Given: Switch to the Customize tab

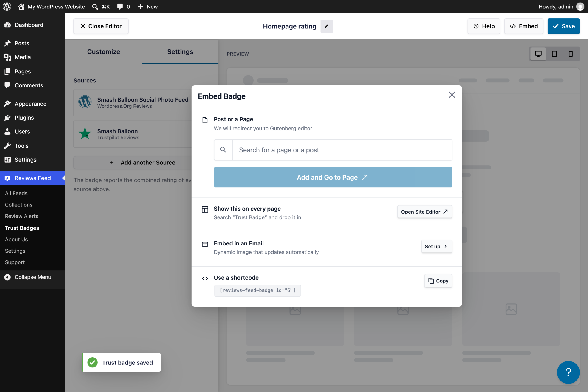Looking at the screenshot, I should pyautogui.click(x=104, y=51).
